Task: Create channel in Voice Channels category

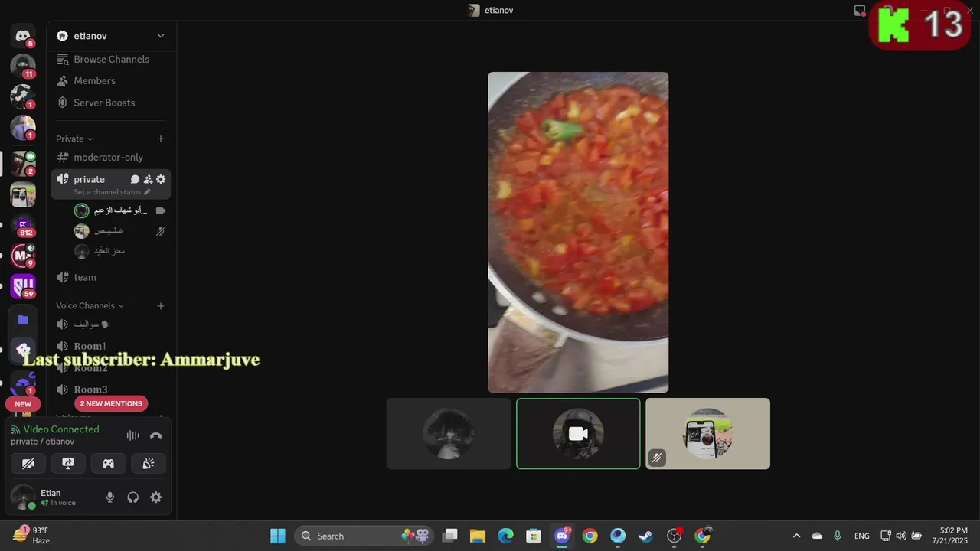Action: click(161, 306)
